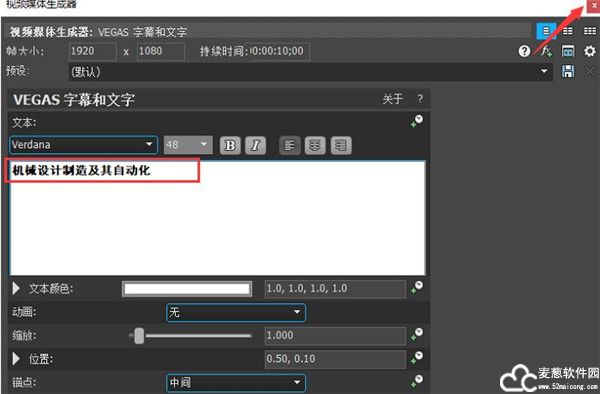Align text to the right

[341, 145]
